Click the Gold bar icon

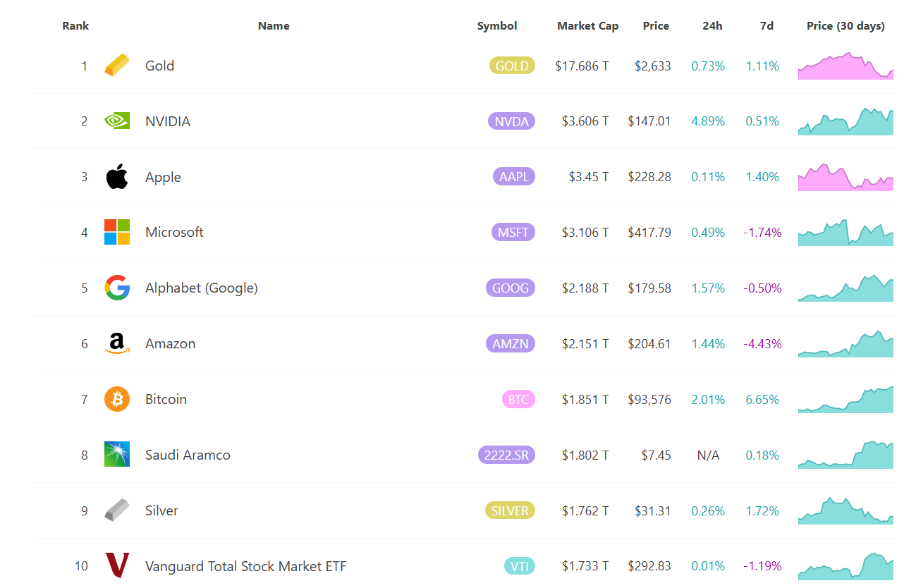(x=117, y=66)
